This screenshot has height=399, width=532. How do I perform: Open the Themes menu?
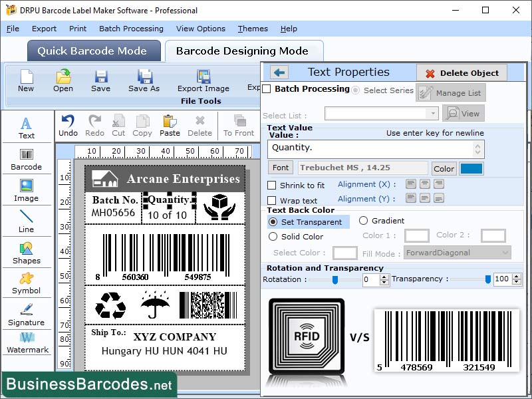pyautogui.click(x=253, y=29)
